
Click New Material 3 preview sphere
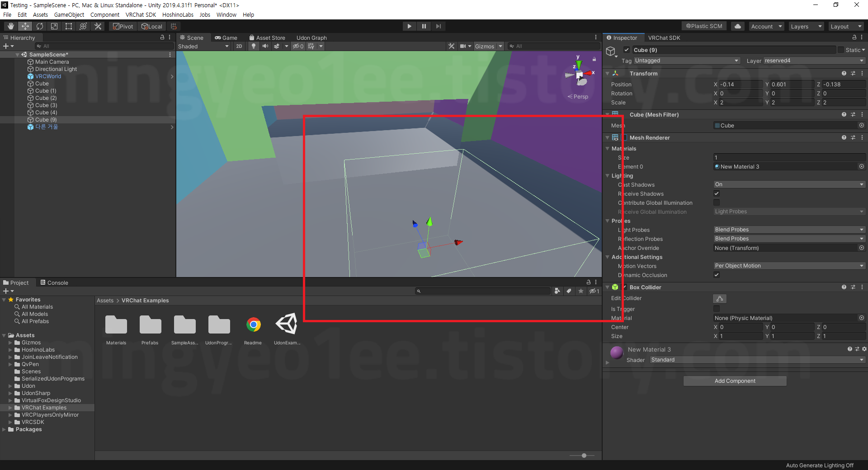click(x=617, y=352)
